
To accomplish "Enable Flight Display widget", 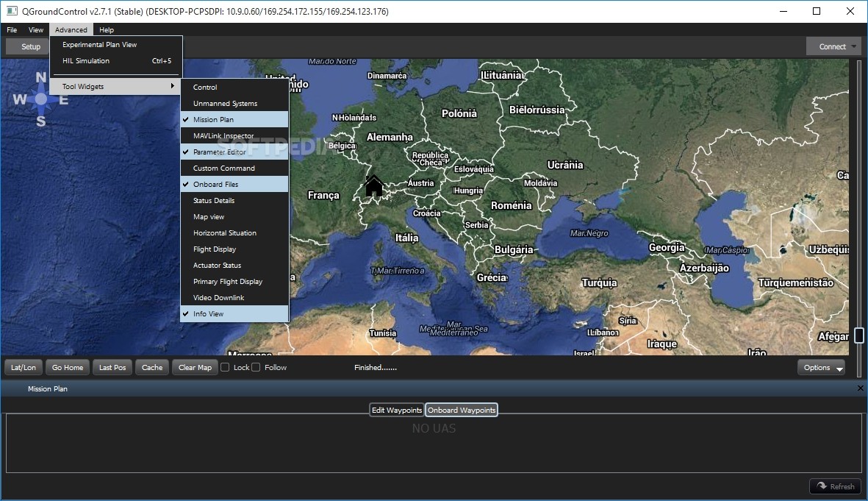I will click(234, 249).
